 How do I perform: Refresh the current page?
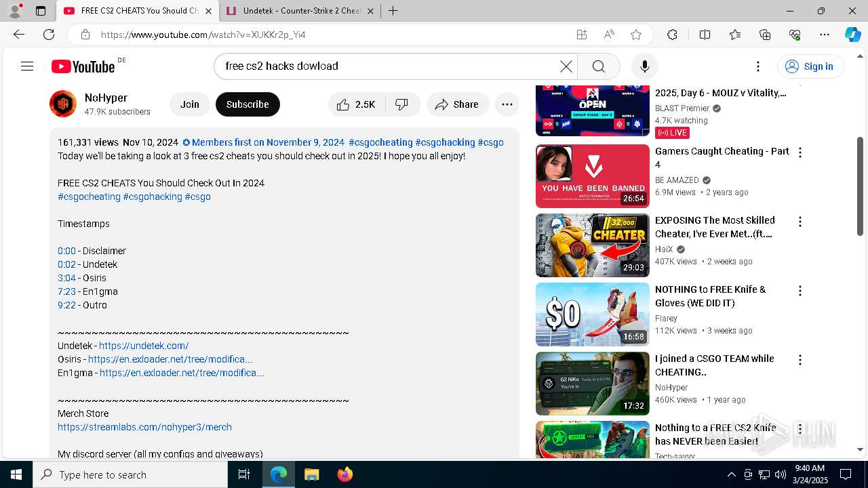coord(49,35)
